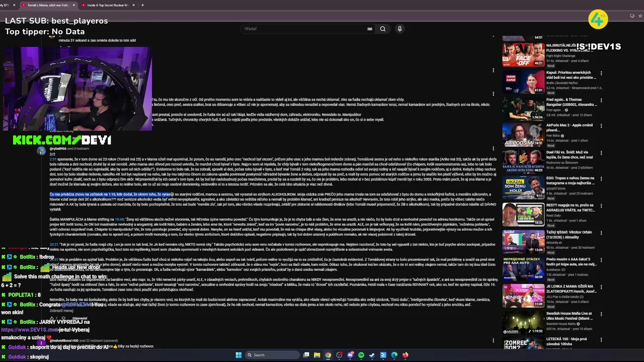The width and height of the screenshot is (644, 362).
Task: Open more options for Duel Fiki vs. Šnídl
Action: click(601, 152)
